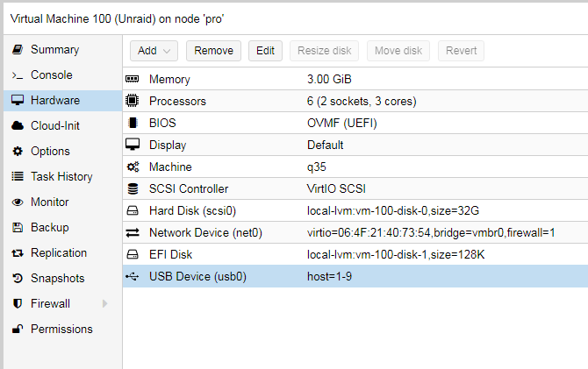Click the Backup floppy disk icon
The width and height of the screenshot is (588, 369).
click(18, 227)
